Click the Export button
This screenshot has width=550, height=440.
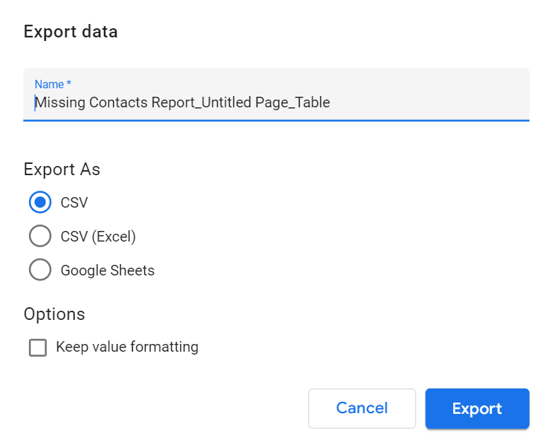(477, 408)
